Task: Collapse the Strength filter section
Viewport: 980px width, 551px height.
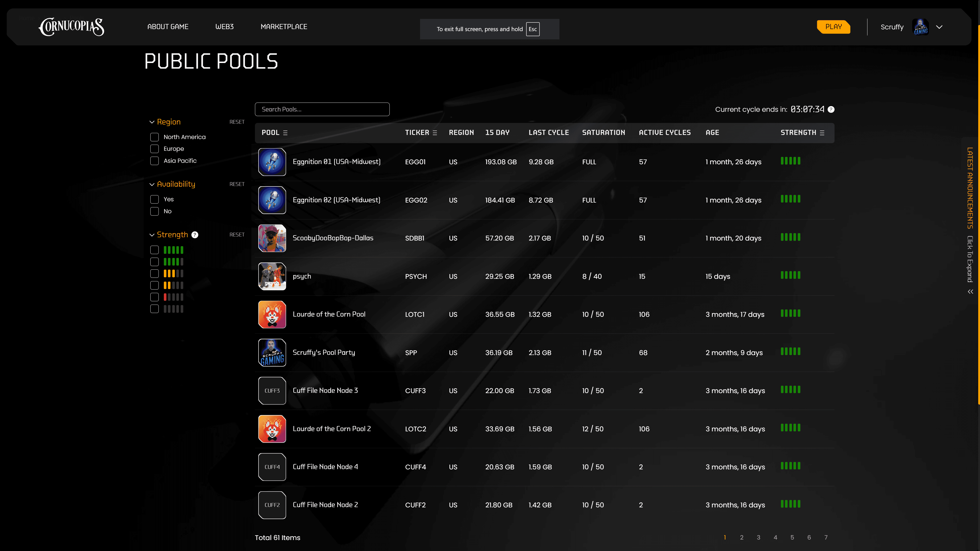Action: [152, 235]
